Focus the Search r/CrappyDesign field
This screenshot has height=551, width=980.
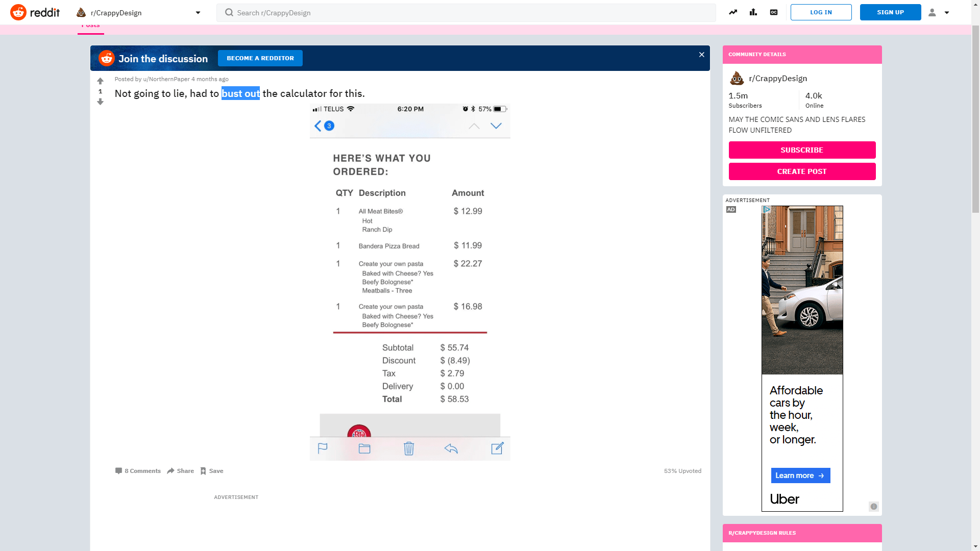click(x=465, y=13)
